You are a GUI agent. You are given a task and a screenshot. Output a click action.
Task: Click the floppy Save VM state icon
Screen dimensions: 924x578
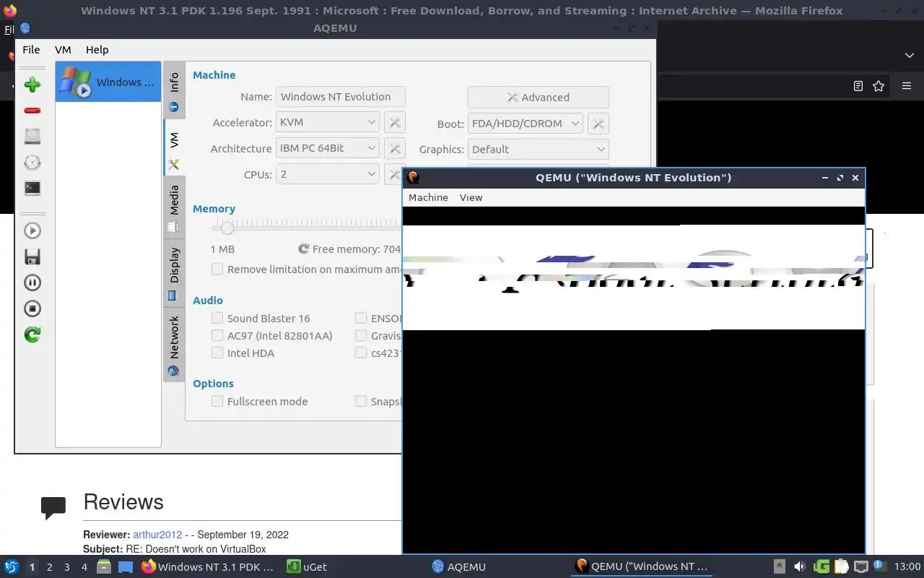(x=32, y=256)
